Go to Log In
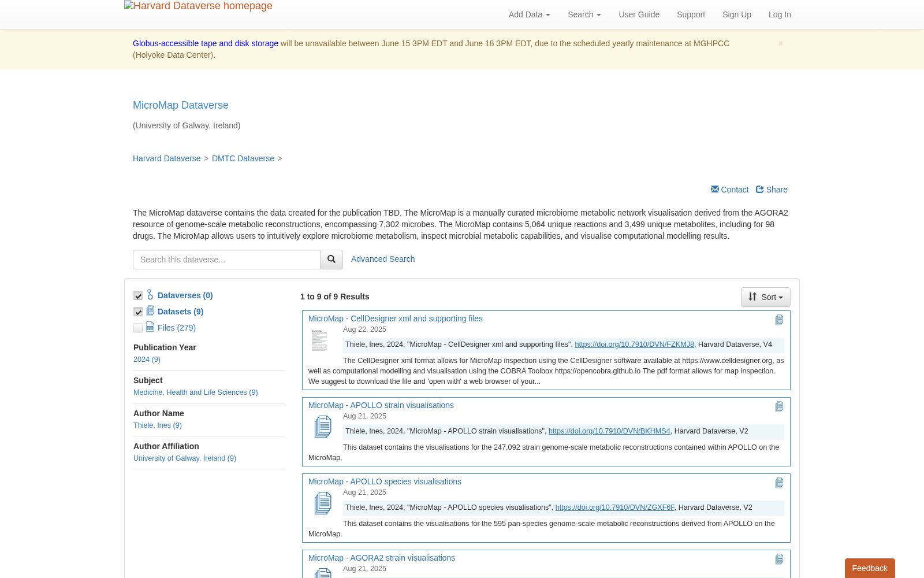Screen dimensions: 924x578 780,14
